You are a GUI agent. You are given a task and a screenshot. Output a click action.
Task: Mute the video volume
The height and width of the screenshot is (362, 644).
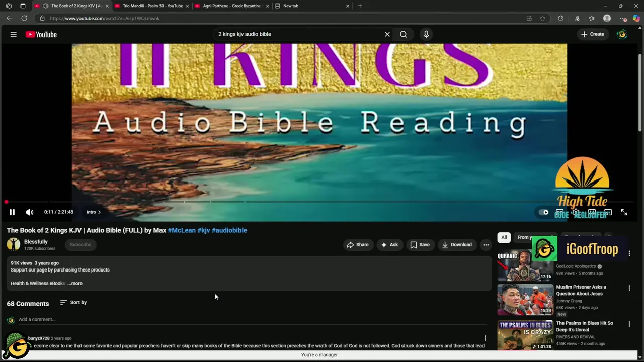(30, 212)
